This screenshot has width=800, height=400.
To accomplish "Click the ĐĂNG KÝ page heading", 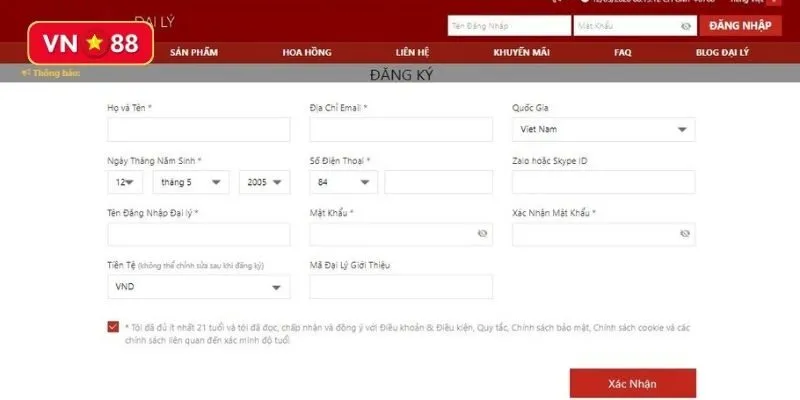I will [402, 75].
